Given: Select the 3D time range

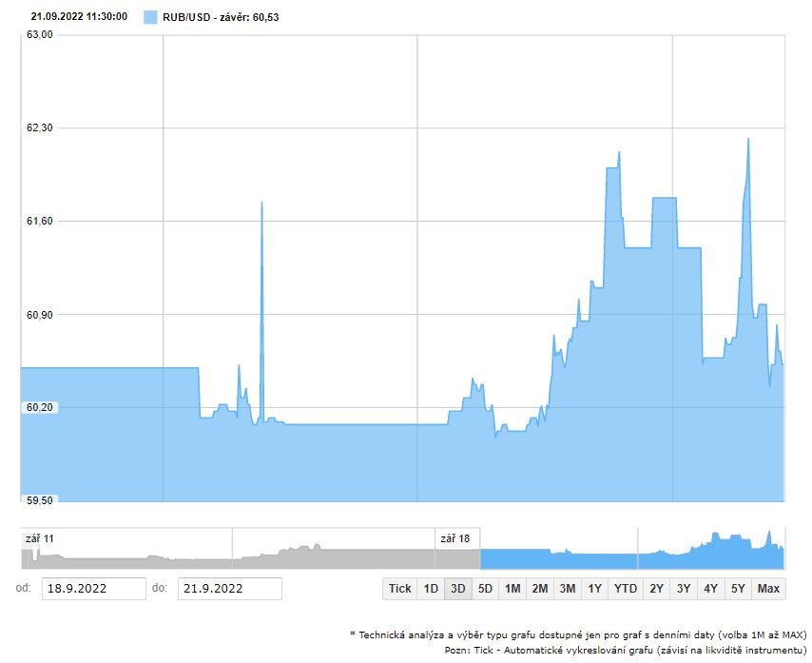Looking at the screenshot, I should 458,589.
